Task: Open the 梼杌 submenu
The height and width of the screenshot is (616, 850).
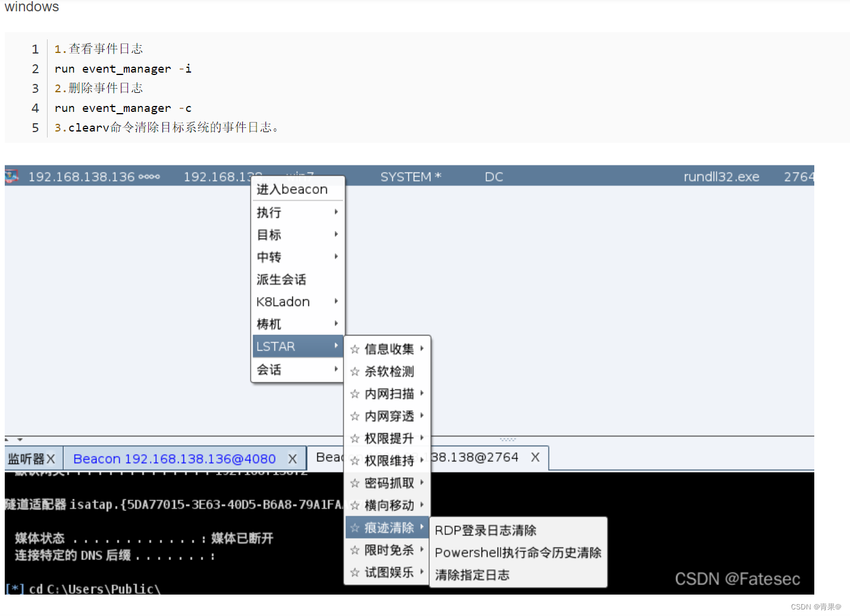Action: pyautogui.click(x=298, y=324)
